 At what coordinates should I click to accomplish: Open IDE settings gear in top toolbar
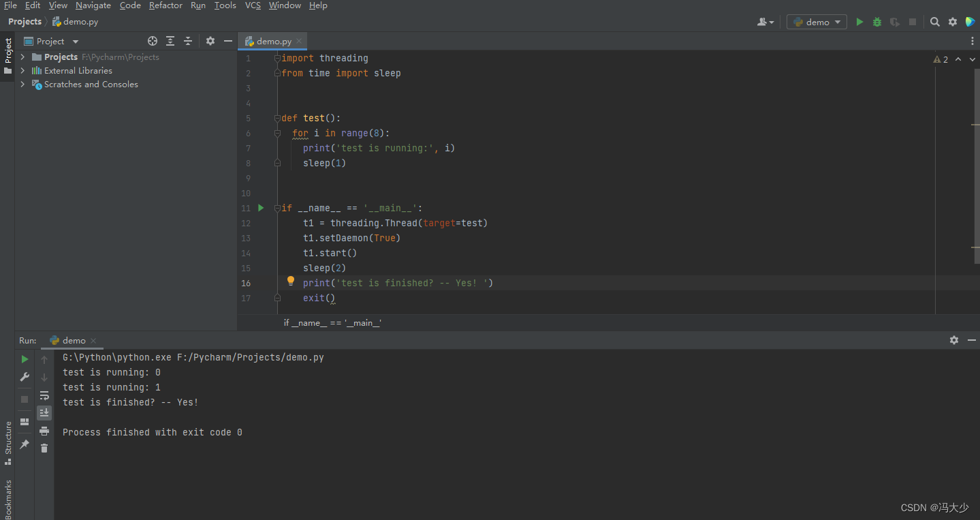point(953,22)
